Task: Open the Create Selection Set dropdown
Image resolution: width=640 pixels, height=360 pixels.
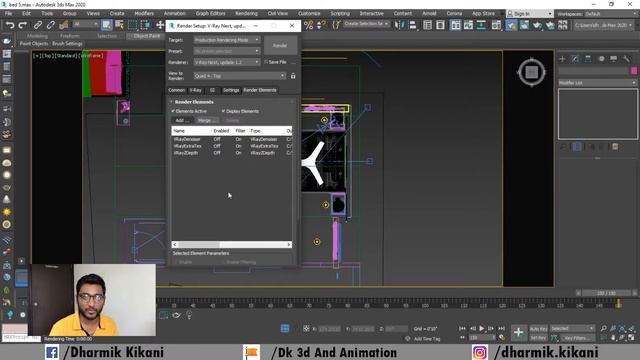Action: click(x=366, y=24)
